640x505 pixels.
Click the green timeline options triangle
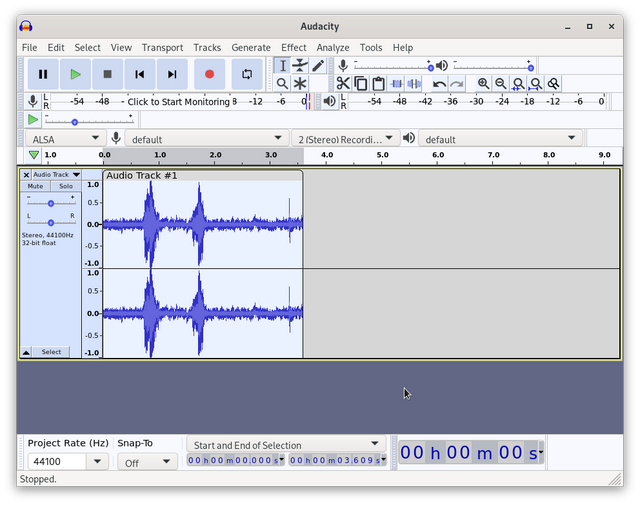tap(34, 155)
